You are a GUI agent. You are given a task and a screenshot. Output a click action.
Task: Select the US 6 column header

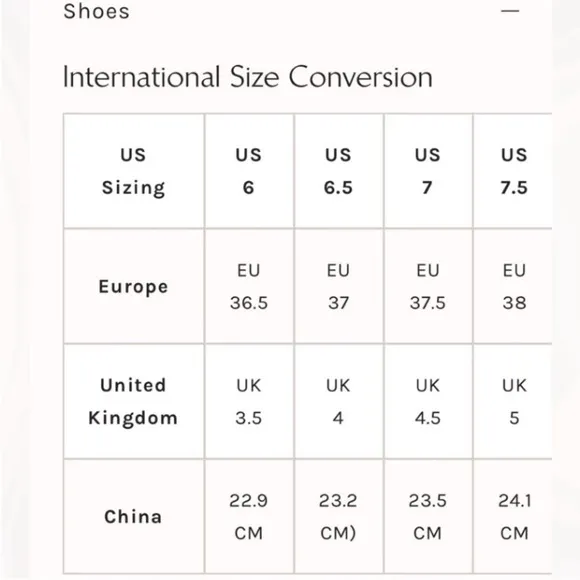click(249, 171)
